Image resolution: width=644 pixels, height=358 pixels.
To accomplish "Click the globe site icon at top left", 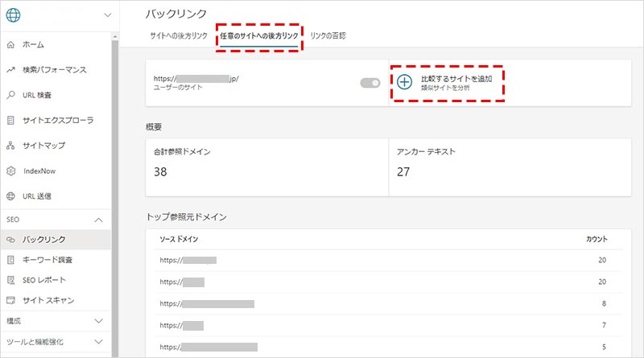I will coord(14,16).
